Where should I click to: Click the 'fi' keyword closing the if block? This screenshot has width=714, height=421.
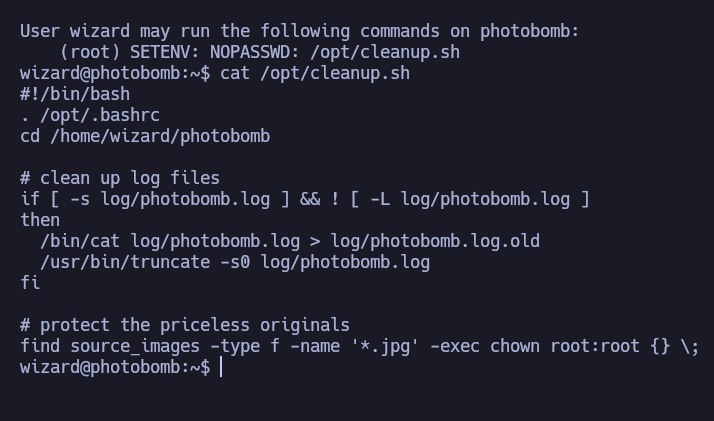[x=30, y=283]
